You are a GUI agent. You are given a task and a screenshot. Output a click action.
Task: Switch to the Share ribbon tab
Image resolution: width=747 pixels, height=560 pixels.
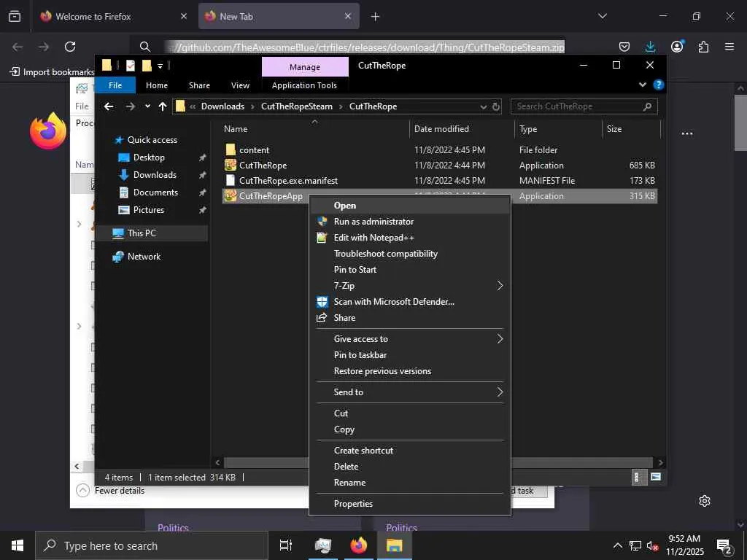click(x=199, y=85)
